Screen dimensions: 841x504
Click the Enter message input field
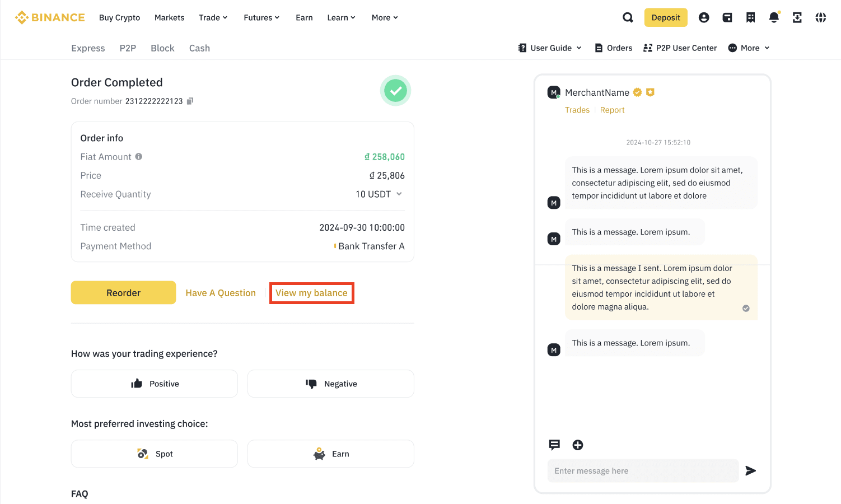[x=643, y=471]
